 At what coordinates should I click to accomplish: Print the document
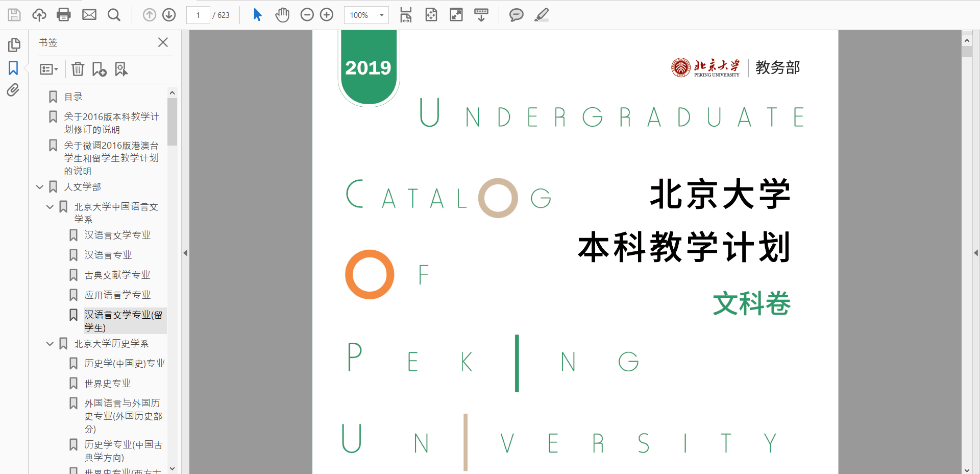64,15
